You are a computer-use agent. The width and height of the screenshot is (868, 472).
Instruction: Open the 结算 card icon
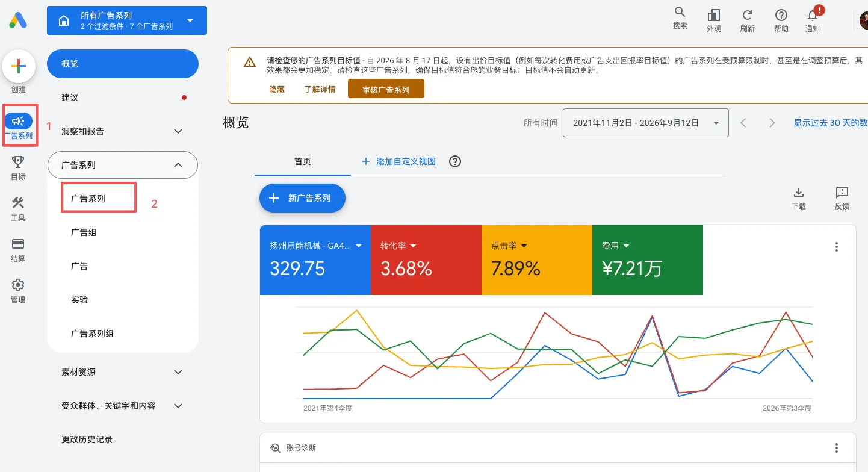click(18, 243)
